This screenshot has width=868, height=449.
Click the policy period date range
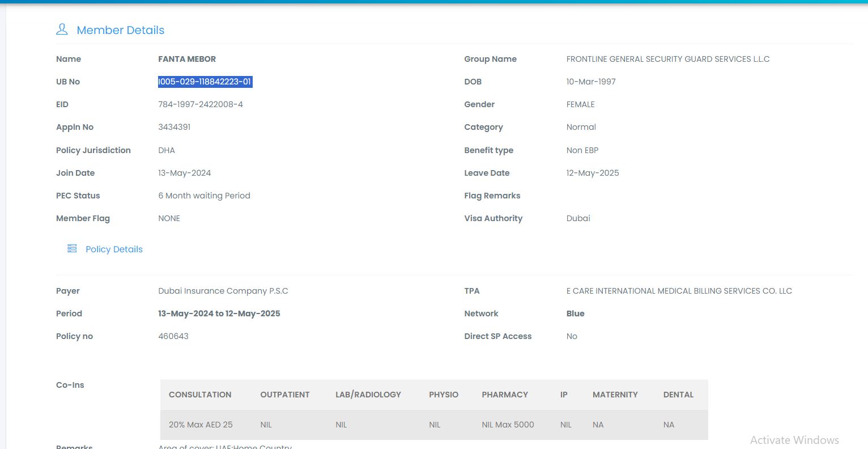tap(219, 314)
